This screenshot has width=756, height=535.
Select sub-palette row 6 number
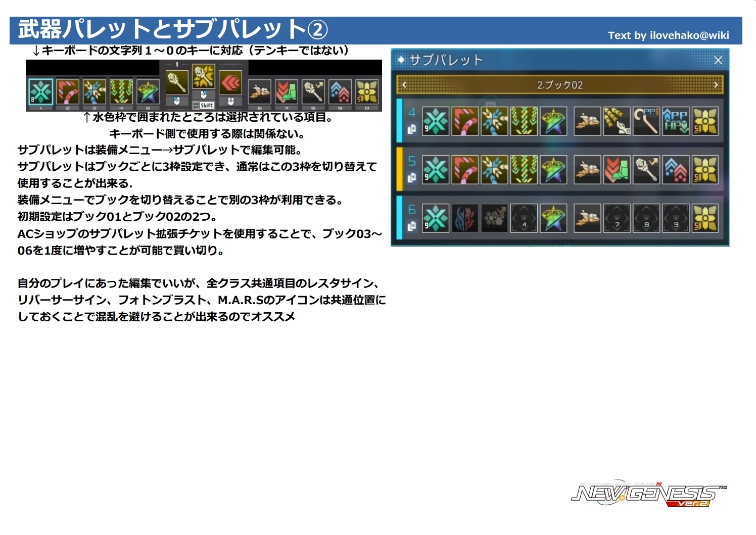point(412,209)
